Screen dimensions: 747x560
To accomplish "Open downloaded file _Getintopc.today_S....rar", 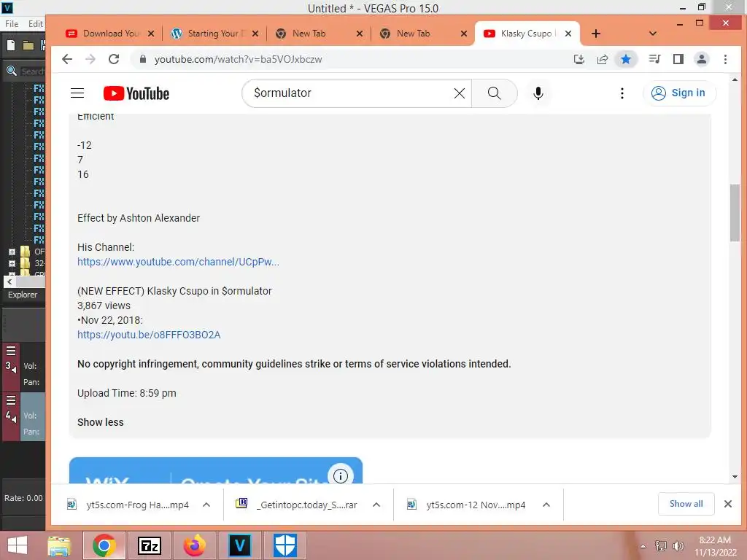I will (298, 505).
